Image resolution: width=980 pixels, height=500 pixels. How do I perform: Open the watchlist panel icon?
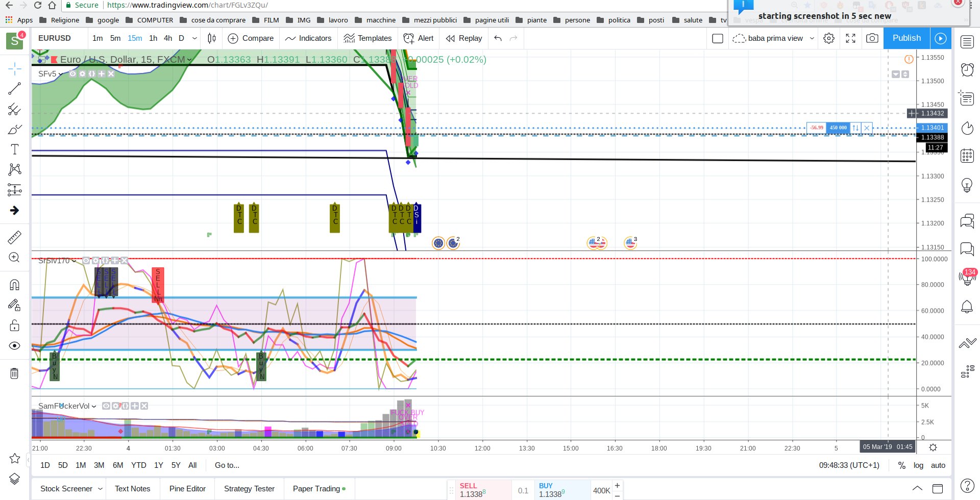967,42
